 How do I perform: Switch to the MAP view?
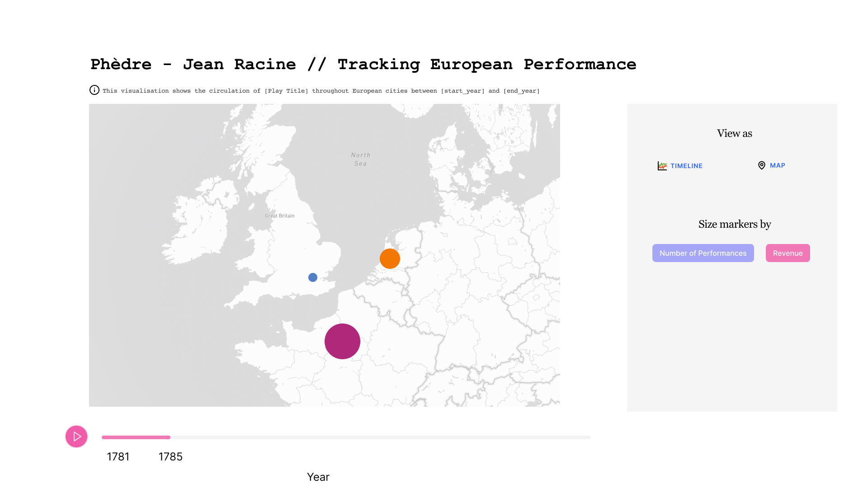click(777, 165)
